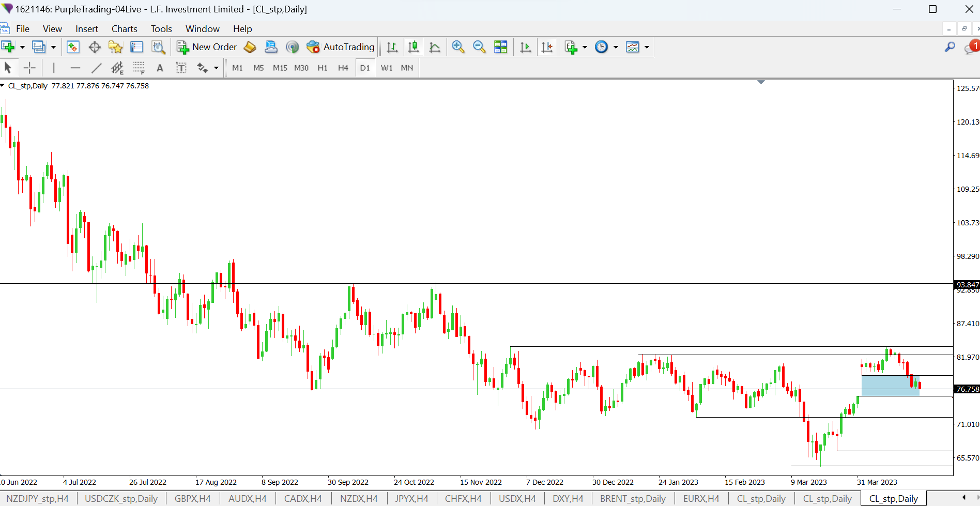Screen dimensions: 980x506
Task: Open the Profiles icon
Action: (39, 47)
